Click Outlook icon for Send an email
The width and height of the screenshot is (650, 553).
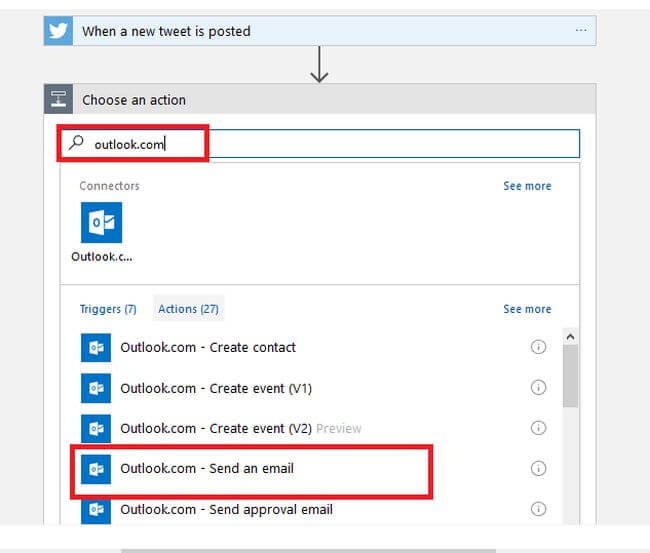[96, 468]
